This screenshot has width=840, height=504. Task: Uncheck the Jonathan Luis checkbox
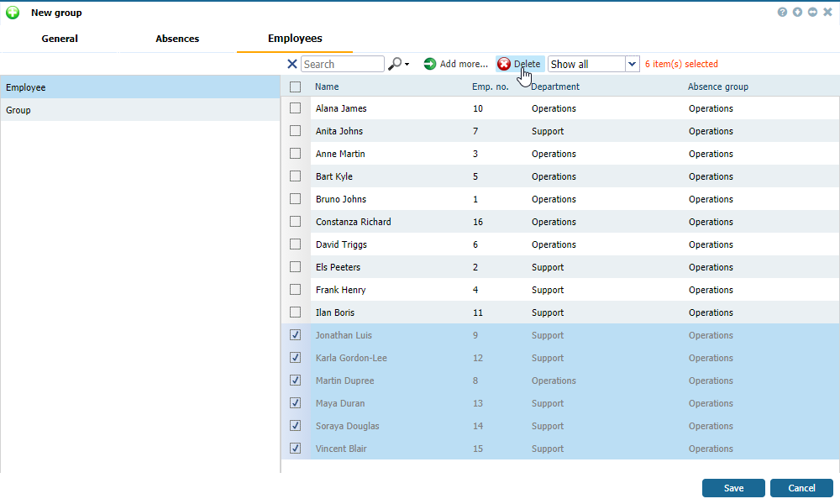coord(295,335)
